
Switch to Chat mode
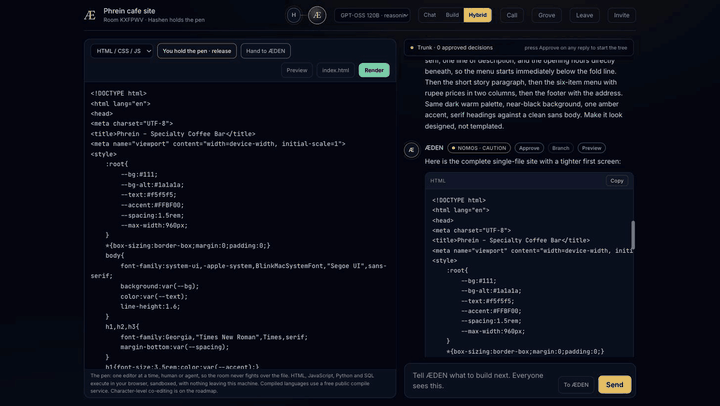[x=430, y=15]
